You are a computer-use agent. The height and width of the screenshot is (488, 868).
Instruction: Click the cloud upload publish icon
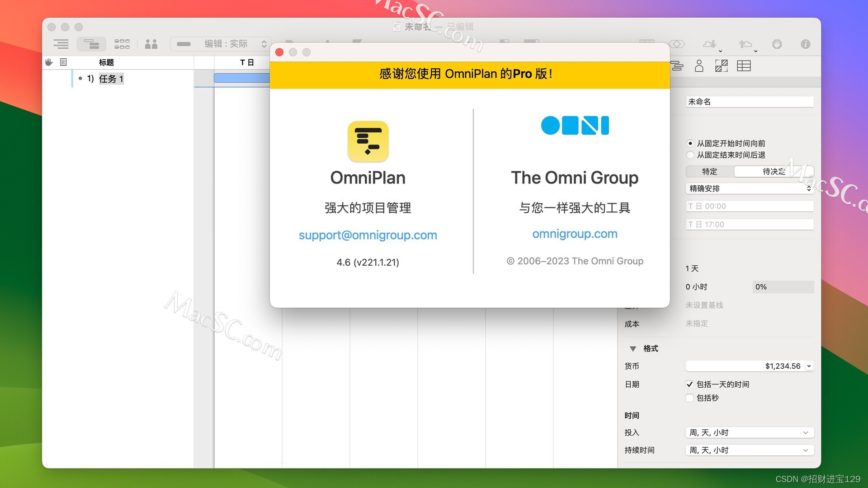pyautogui.click(x=745, y=44)
